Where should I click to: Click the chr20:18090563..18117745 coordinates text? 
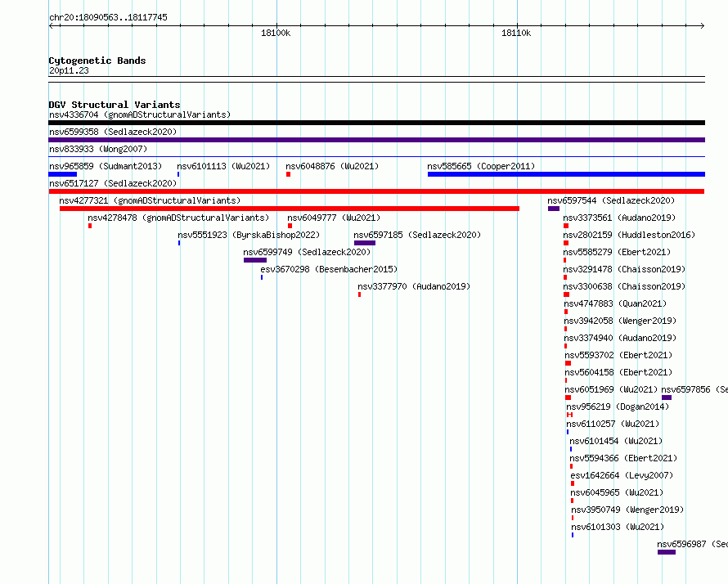coord(108,17)
